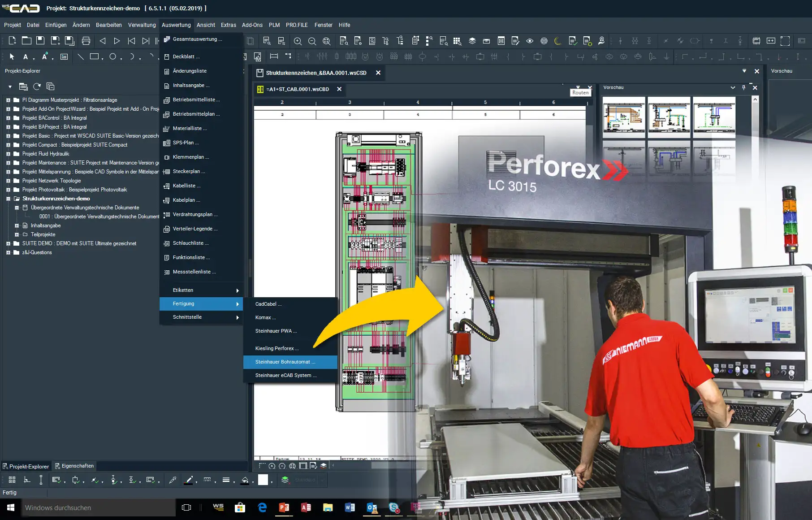
Task: Open the Projekt-Explorer toolbar dropdown arrow
Action: 10,87
